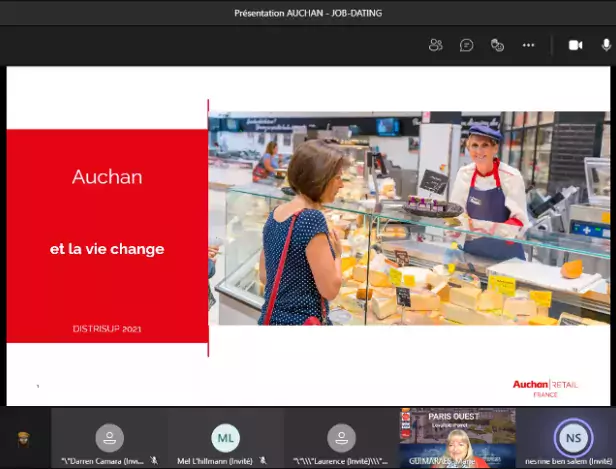Viewport: 616px width, 469px height.
Task: Select Mel L'hillmann ML avatar
Action: pyautogui.click(x=226, y=438)
